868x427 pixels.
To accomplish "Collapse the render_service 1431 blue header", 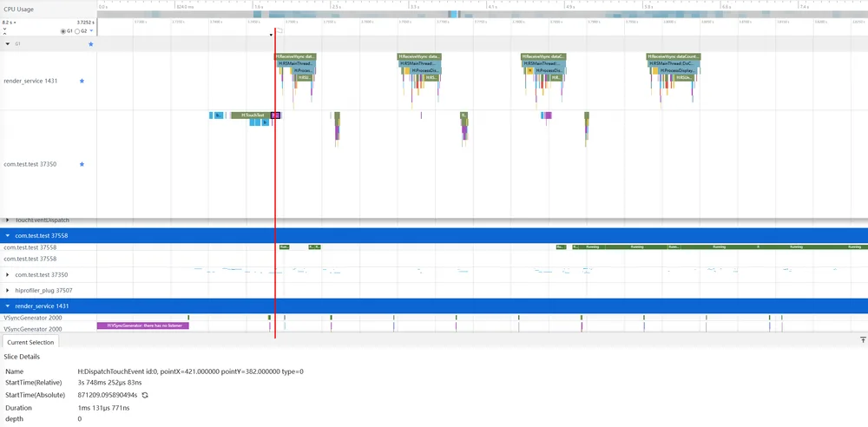I will (7, 305).
